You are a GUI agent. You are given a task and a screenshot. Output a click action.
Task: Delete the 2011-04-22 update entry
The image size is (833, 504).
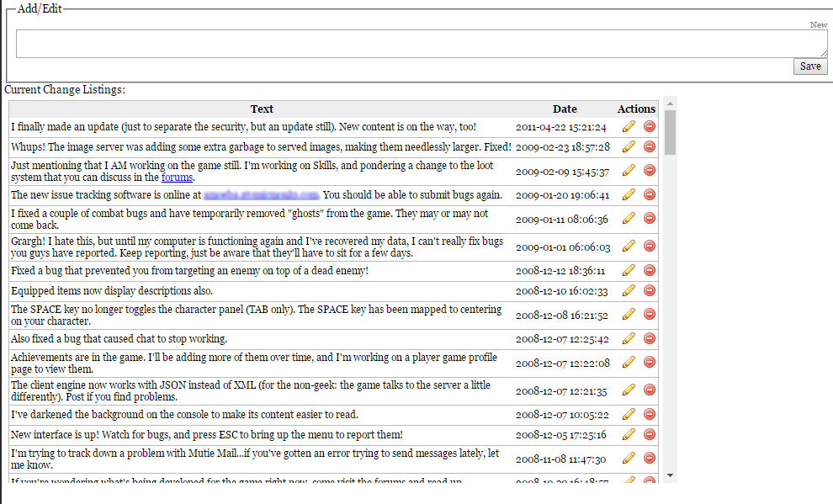tap(650, 127)
